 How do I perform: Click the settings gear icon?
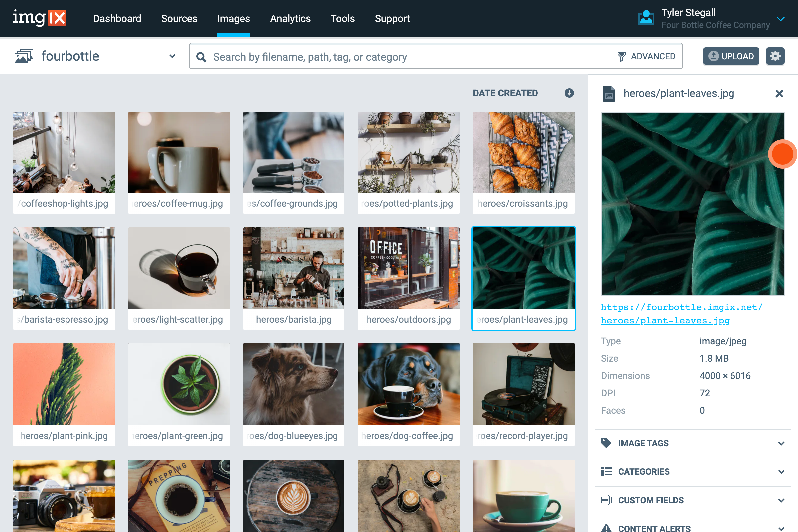click(x=775, y=56)
